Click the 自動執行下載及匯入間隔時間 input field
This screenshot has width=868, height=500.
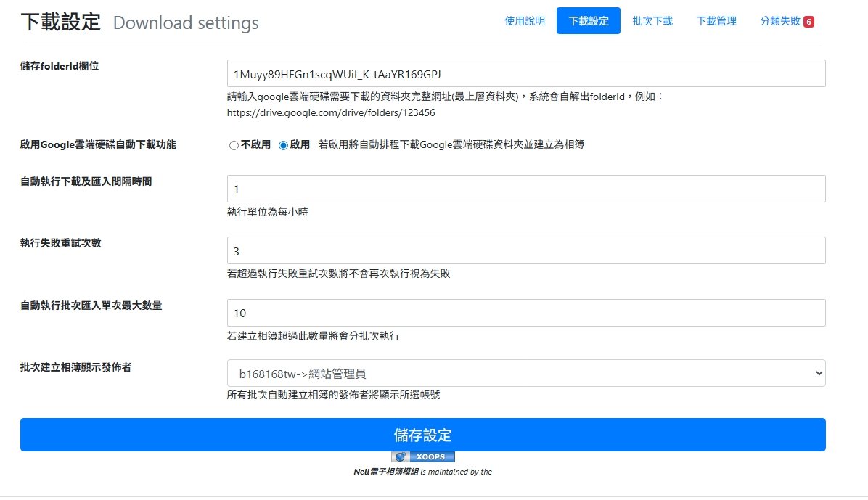(525, 189)
